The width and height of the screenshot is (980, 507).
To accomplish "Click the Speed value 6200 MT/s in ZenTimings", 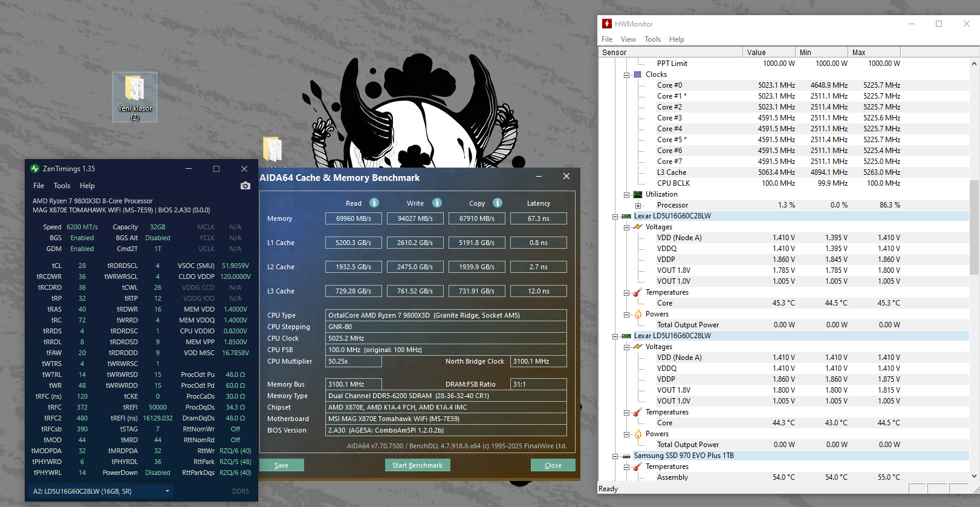I will pyautogui.click(x=82, y=227).
